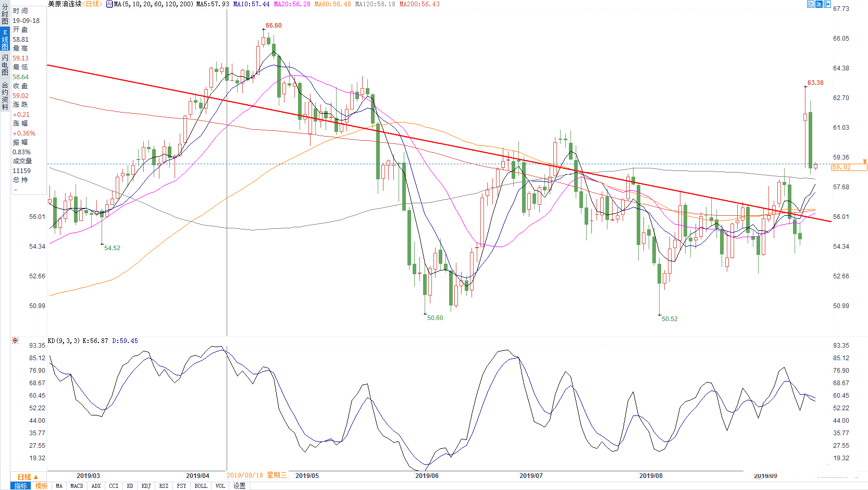Switch to ADX indicator
The image size is (868, 490).
tap(96, 486)
